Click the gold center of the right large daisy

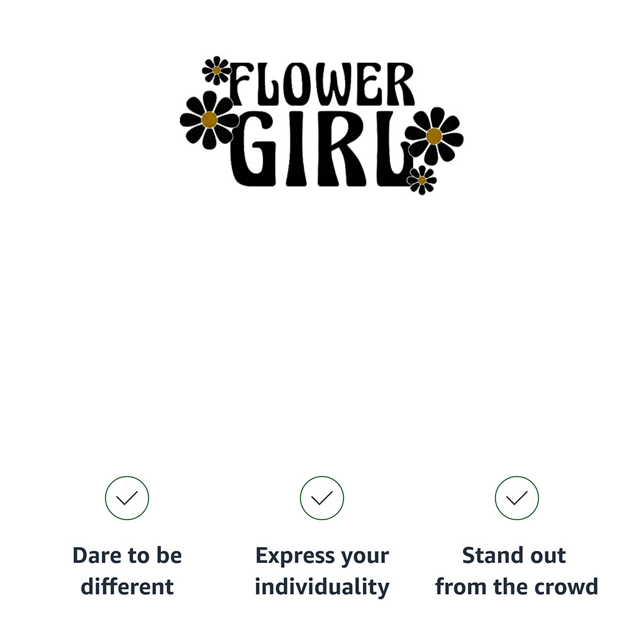(434, 136)
